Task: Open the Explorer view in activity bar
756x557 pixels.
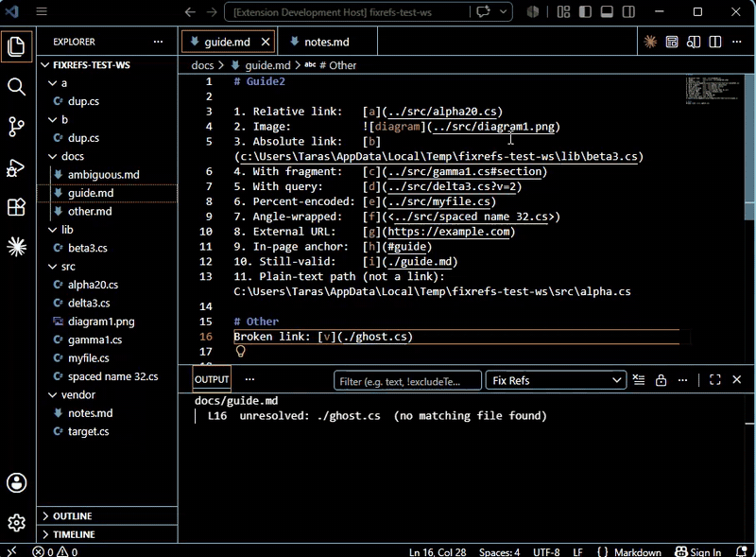Action: pyautogui.click(x=16, y=47)
